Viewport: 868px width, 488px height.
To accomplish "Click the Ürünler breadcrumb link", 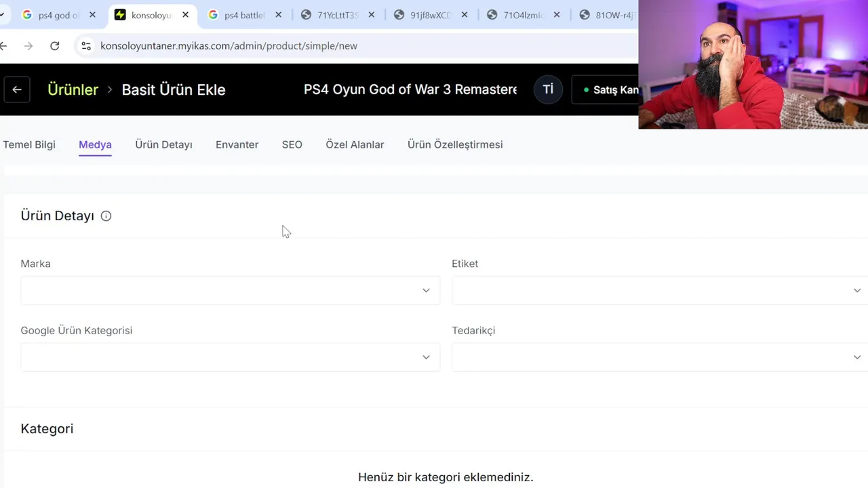I will click(x=73, y=89).
